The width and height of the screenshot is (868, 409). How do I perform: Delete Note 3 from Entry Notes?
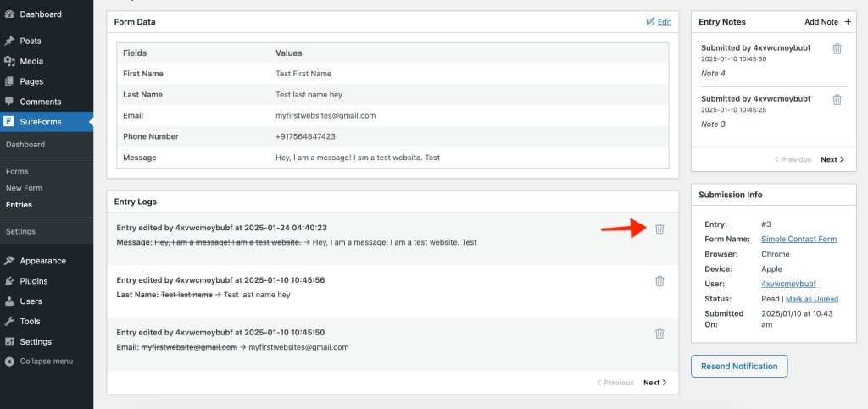click(x=837, y=100)
